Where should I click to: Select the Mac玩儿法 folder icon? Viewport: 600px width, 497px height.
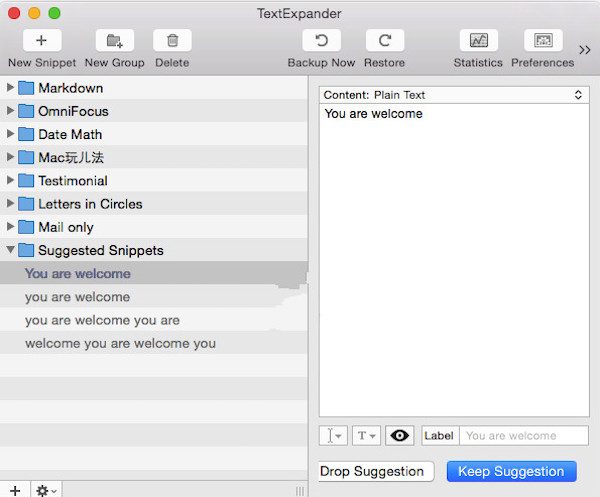[x=26, y=157]
